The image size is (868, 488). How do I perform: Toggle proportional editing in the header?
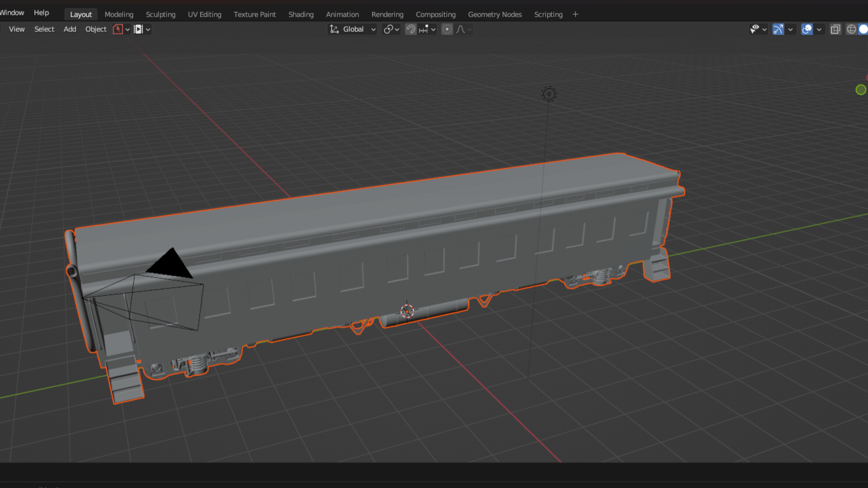click(x=447, y=29)
